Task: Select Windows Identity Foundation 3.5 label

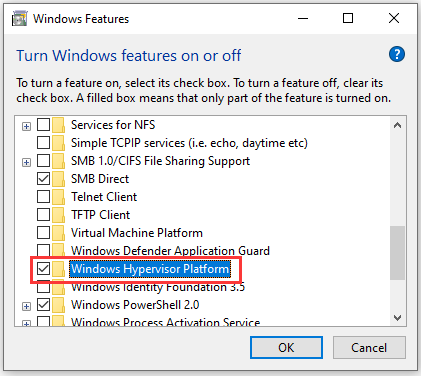Action: (158, 287)
